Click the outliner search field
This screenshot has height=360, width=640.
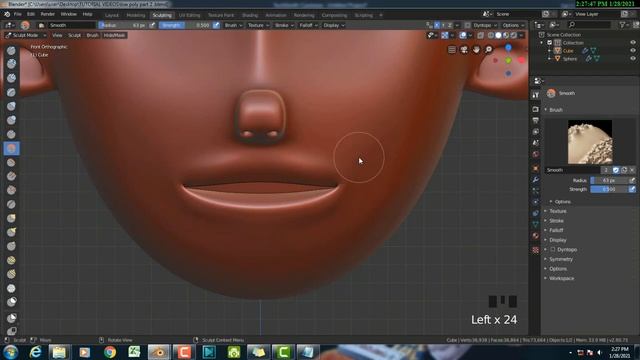(x=589, y=25)
